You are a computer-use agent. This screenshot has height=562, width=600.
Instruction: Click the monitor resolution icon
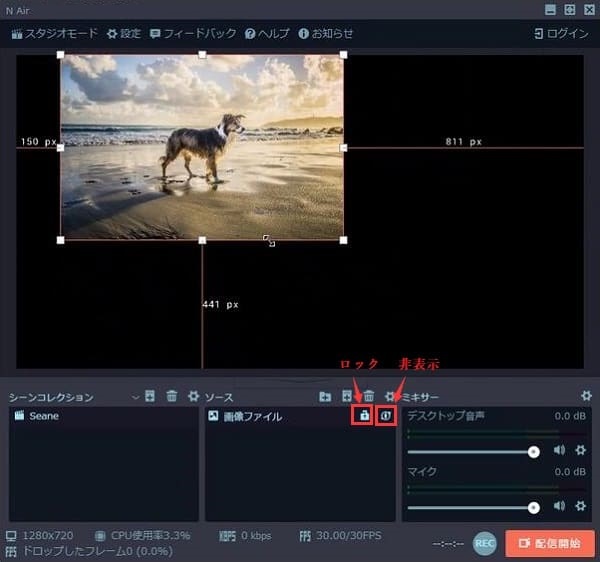(x=11, y=536)
